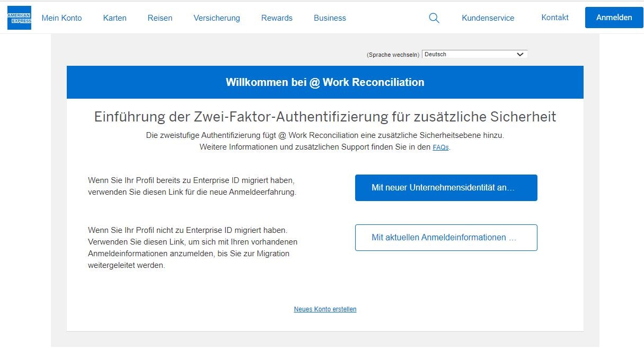Click the paragraph about not-migrated profiles
644x348 pixels.
coord(193,248)
